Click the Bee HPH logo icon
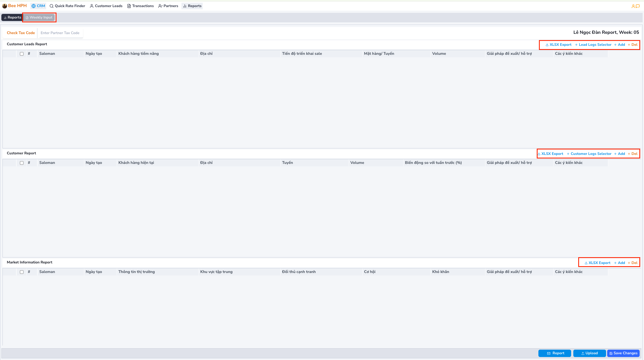644x360 pixels. pos(5,6)
